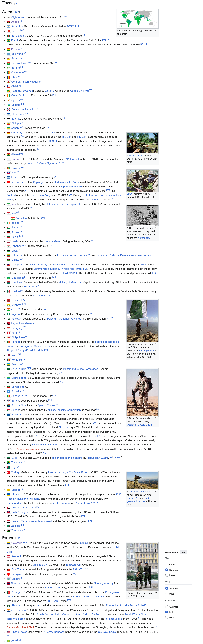Click enlarge icon on Greek soldiers caption

(156, 193)
